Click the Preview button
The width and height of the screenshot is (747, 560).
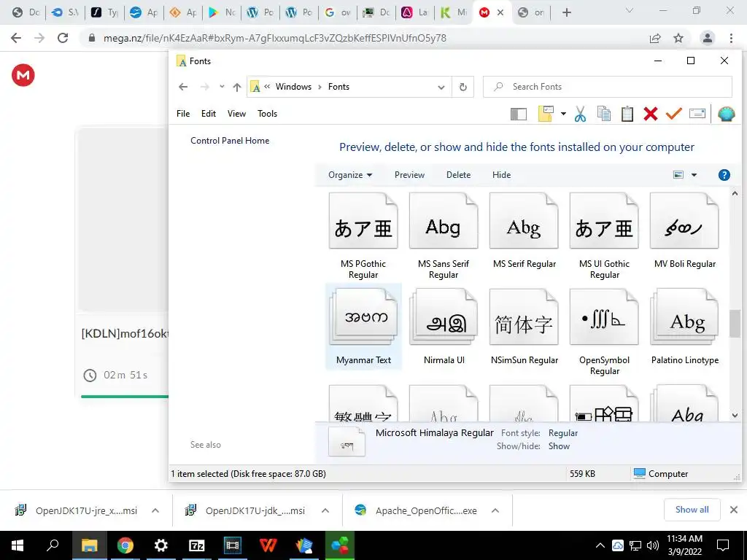click(x=409, y=175)
